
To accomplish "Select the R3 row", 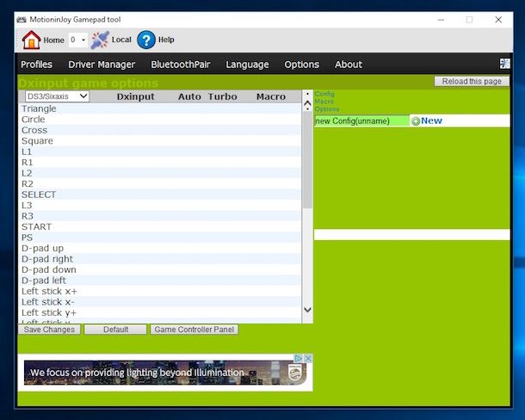I will pyautogui.click(x=160, y=216).
